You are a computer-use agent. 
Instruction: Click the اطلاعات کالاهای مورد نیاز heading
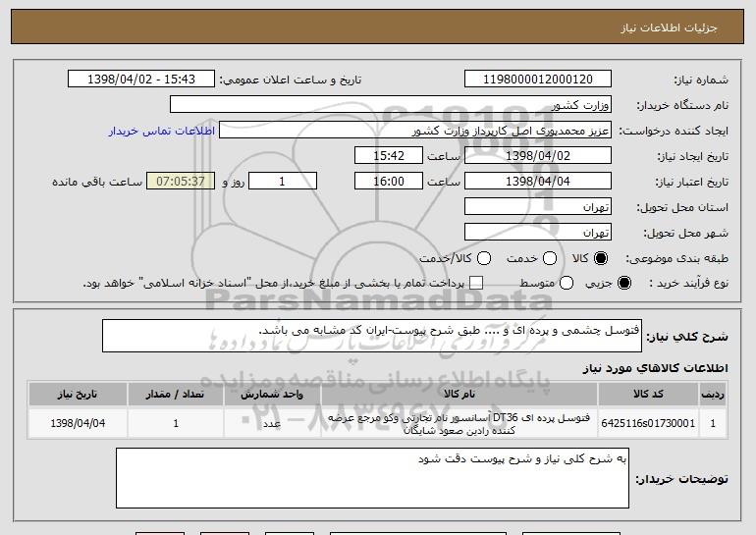pos(655,368)
